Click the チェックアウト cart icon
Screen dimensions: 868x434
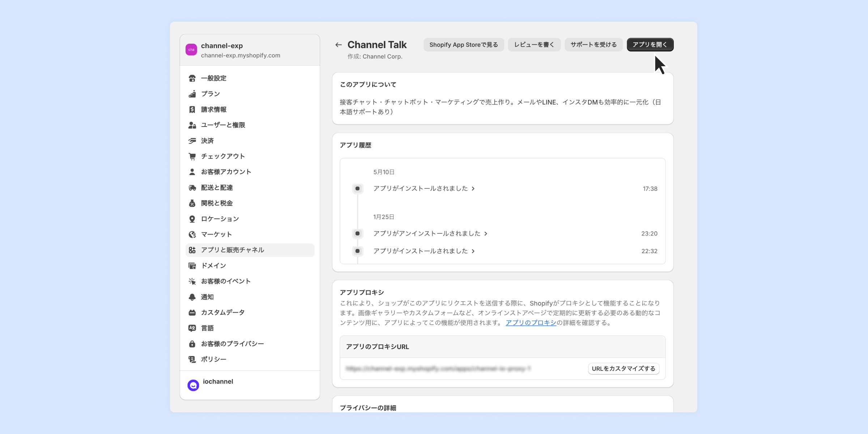[x=192, y=156]
